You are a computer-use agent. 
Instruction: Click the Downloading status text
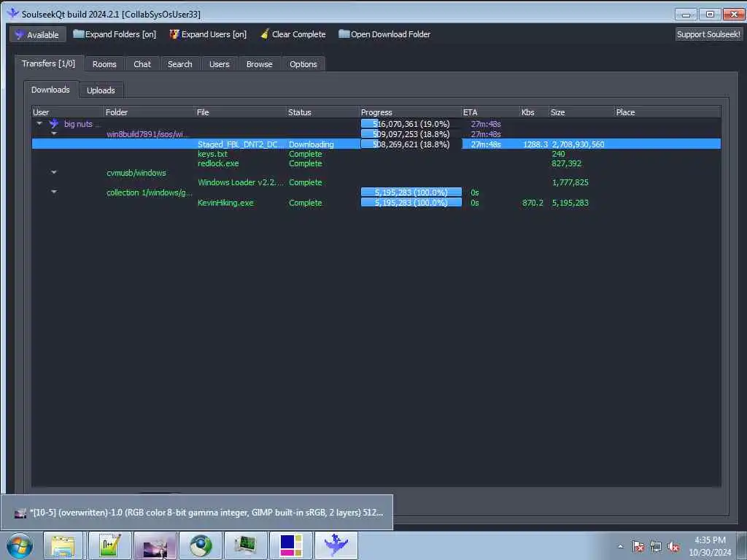pos(311,144)
